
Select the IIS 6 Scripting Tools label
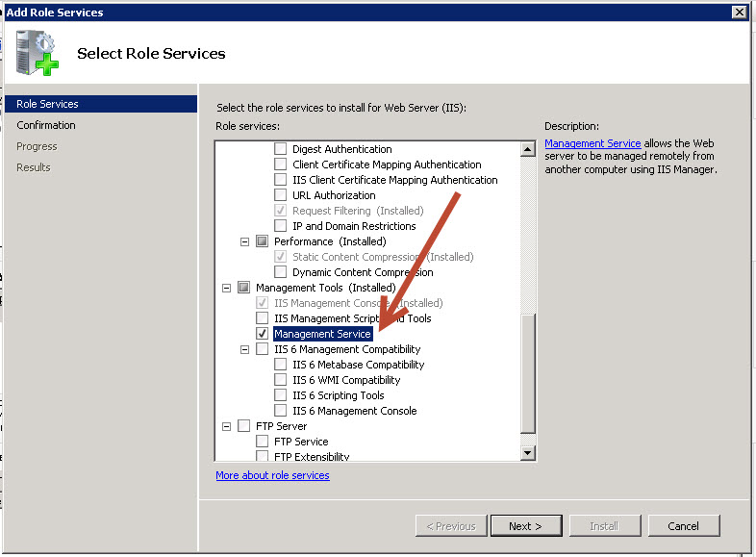(338, 395)
